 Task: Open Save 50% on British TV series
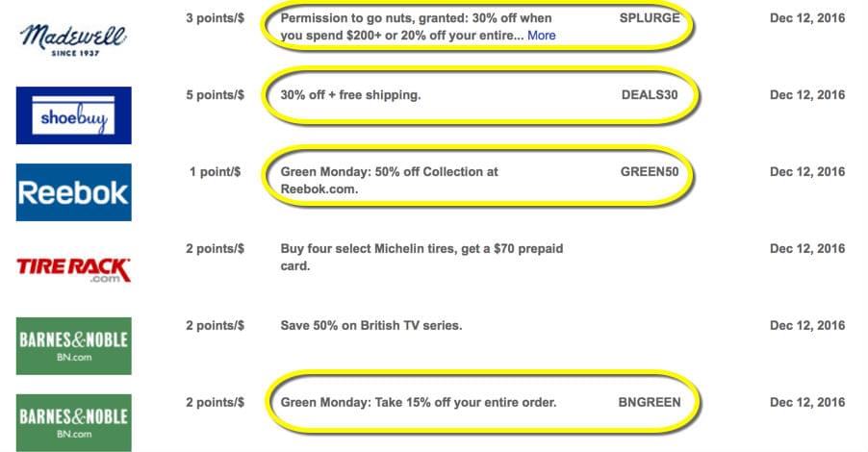[x=370, y=326]
